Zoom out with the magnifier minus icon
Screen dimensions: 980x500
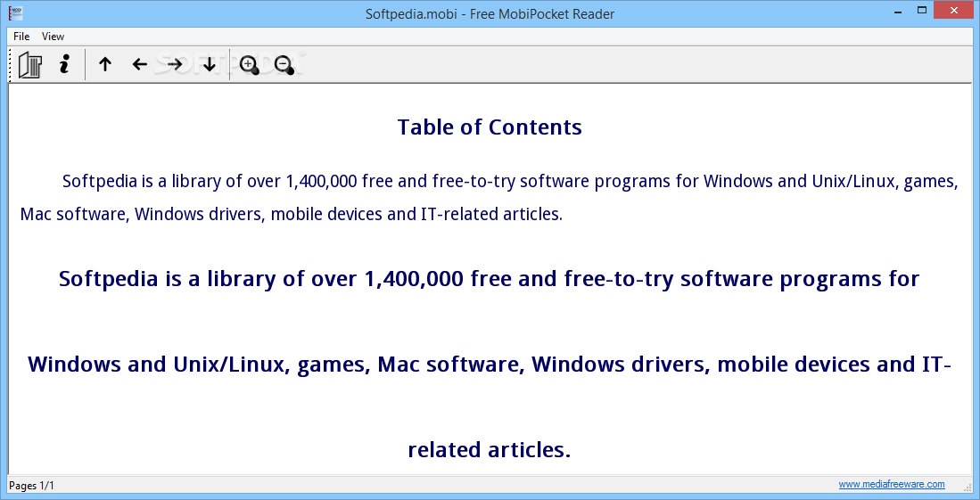284,65
